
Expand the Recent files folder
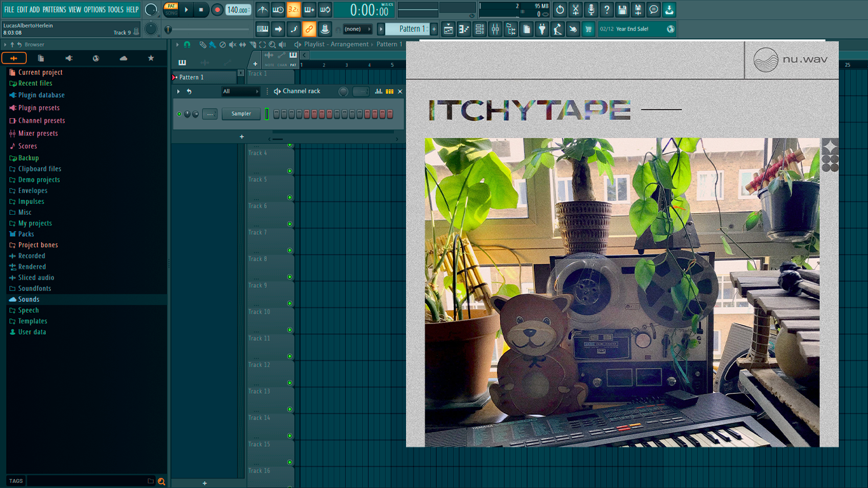pyautogui.click(x=35, y=83)
